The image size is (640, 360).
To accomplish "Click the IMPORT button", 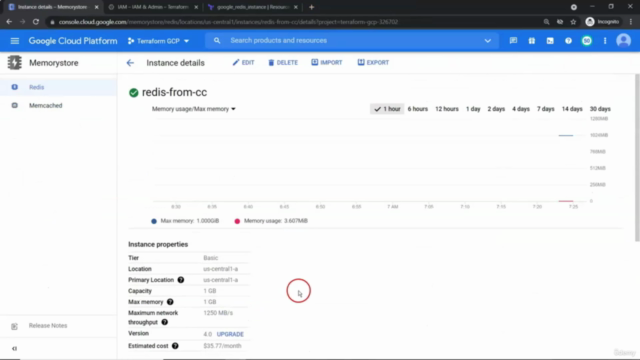I will coord(327,62).
